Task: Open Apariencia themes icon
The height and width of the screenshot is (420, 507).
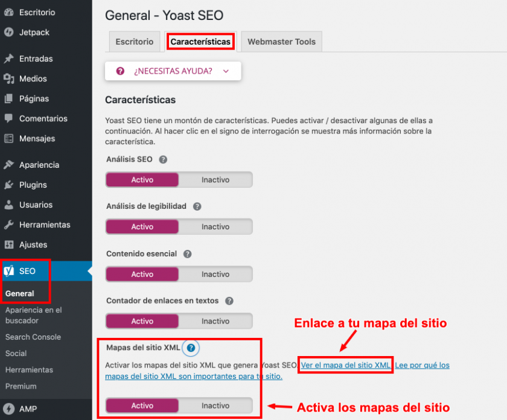Action: pyautogui.click(x=9, y=164)
